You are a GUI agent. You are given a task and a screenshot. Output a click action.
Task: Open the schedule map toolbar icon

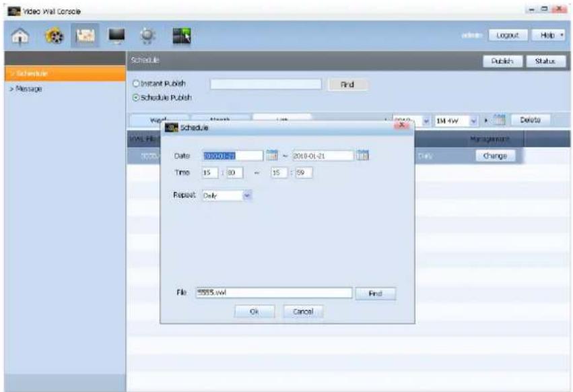(x=85, y=36)
